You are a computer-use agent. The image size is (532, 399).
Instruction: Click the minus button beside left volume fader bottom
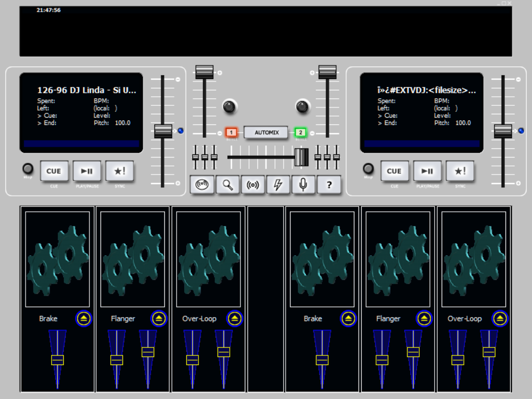(x=220, y=134)
